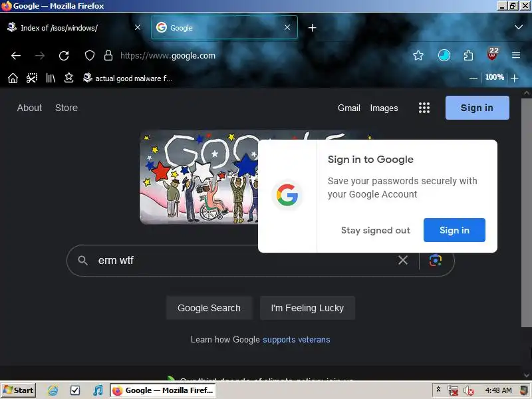Expand the list all tabs chevron
Viewport: 532px width, 399px height.
pos(519,27)
